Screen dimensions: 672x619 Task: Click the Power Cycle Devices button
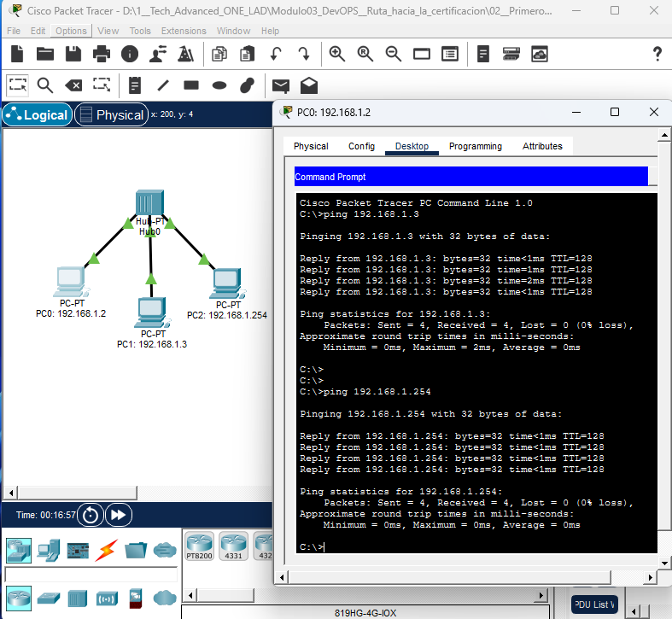[91, 515]
